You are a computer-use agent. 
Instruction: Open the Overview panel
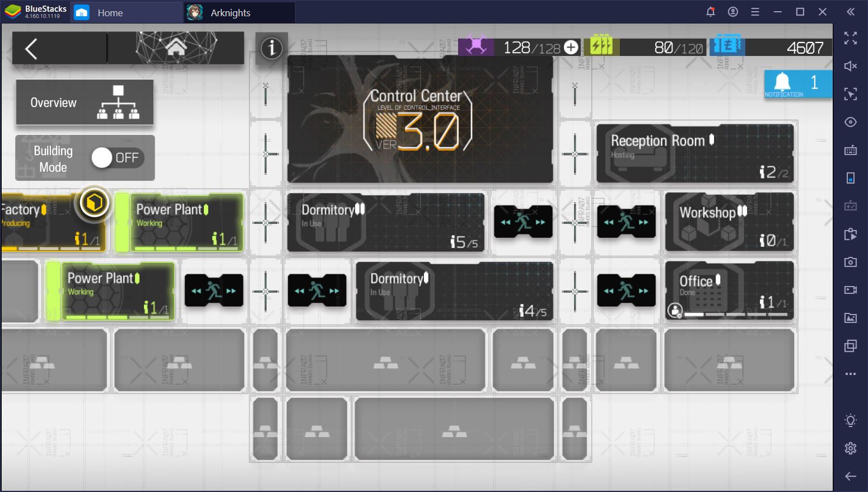pos(85,102)
